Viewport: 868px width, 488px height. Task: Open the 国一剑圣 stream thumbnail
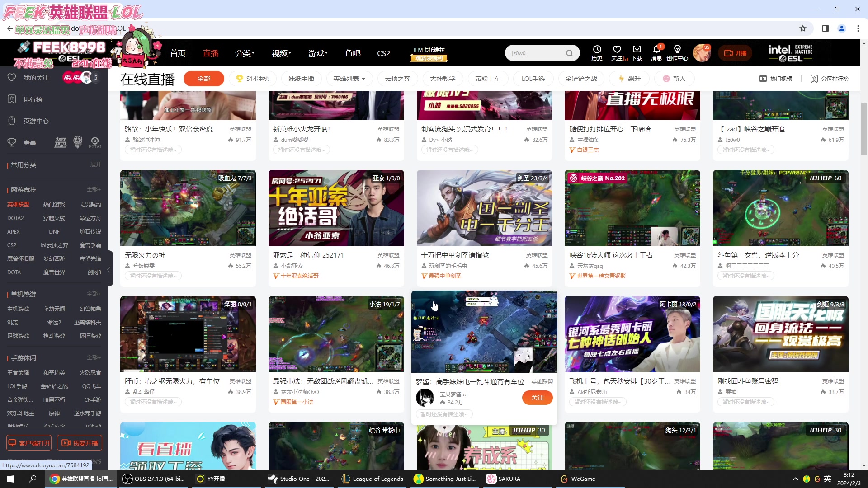(x=484, y=208)
